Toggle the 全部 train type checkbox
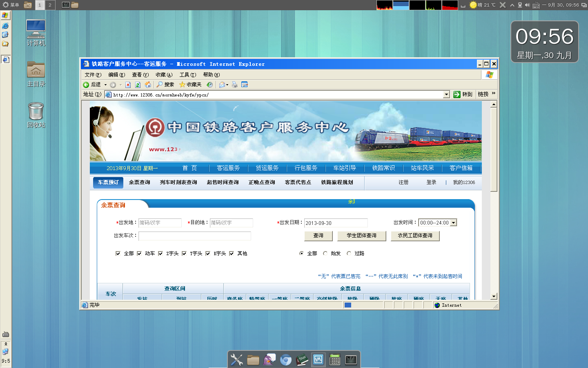Screen dimensions: 588x368 [118, 254]
